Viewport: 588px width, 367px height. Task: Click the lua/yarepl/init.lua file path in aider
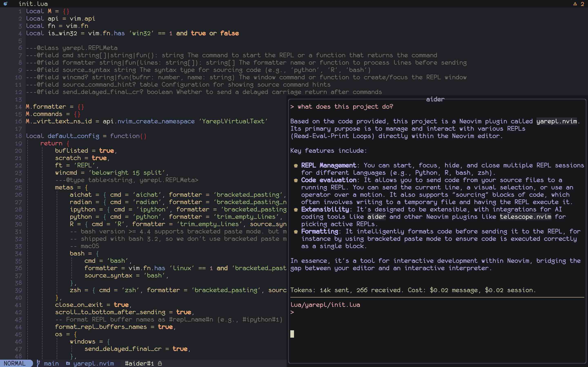(325, 305)
